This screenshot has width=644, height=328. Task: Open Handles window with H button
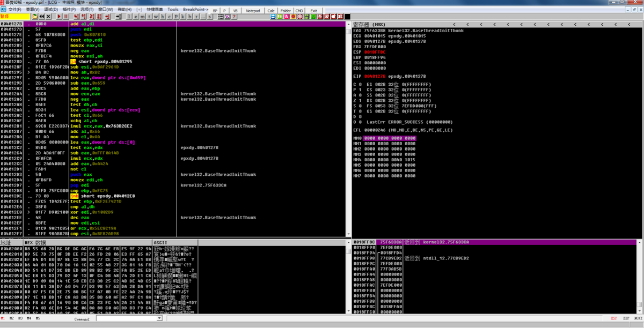163,17
